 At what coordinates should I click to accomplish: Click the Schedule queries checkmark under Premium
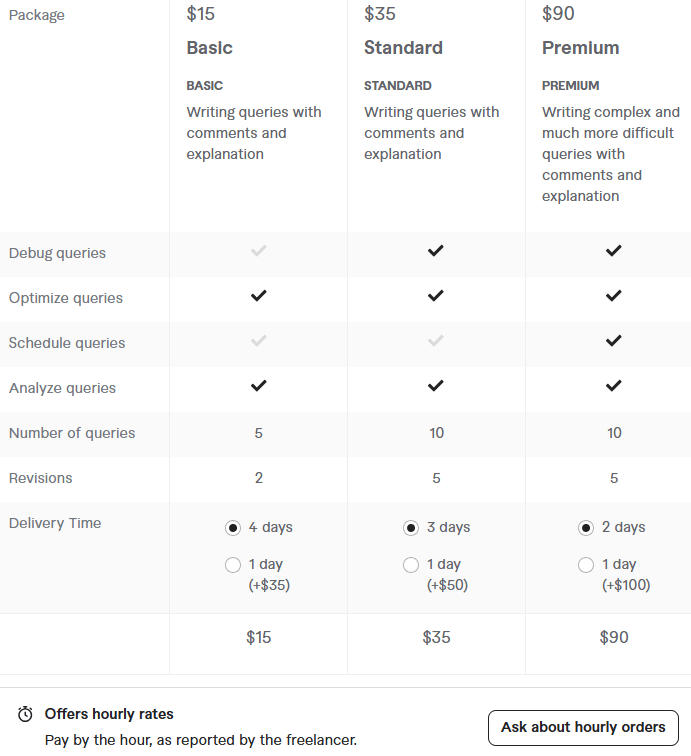point(613,341)
